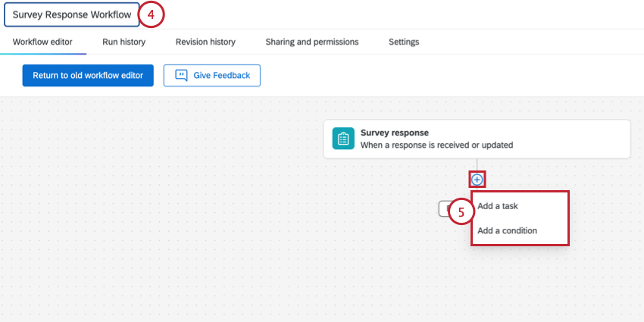The width and height of the screenshot is (644, 322).
Task: Click "Return to old workflow editor" button
Action: coord(88,75)
